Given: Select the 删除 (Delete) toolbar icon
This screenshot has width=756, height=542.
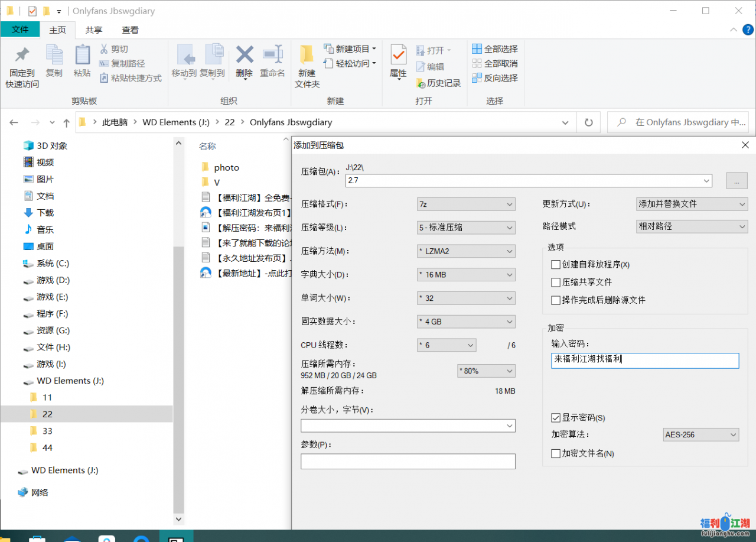Looking at the screenshot, I should [x=244, y=61].
